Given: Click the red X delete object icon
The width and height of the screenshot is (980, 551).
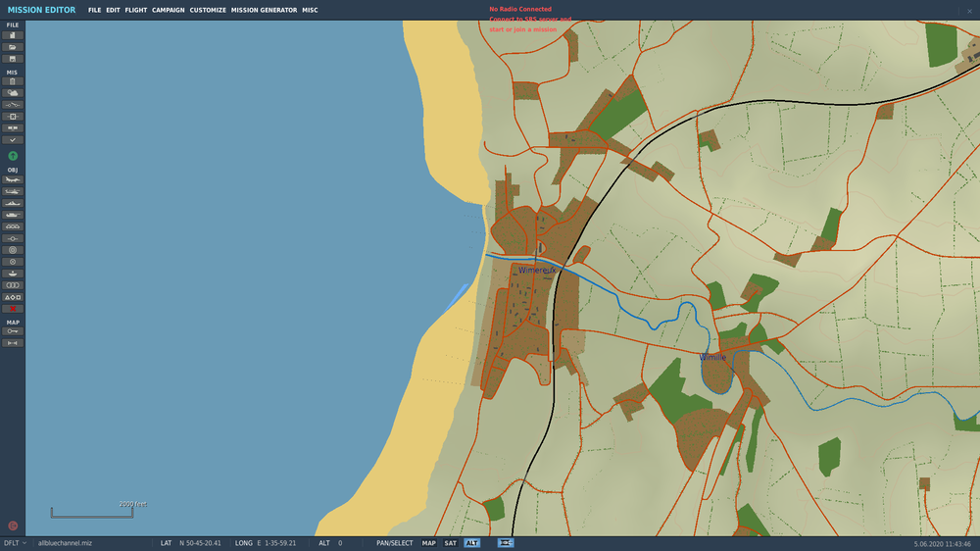Looking at the screenshot, I should 13,309.
